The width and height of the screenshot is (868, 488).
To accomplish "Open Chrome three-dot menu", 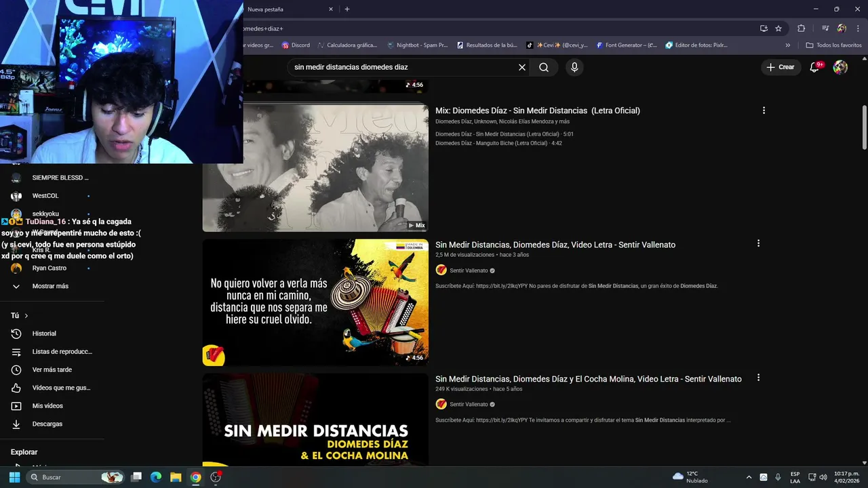I will [857, 28].
